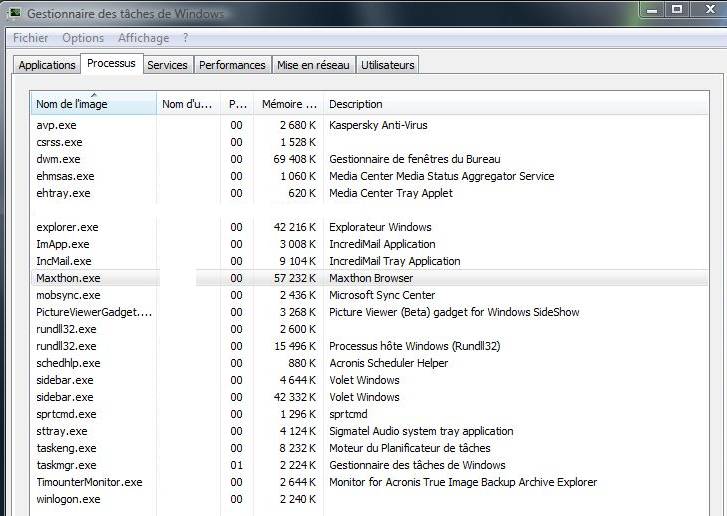The image size is (727, 516).
Task: Click the Media Center Tray Applet description
Action: click(x=391, y=193)
